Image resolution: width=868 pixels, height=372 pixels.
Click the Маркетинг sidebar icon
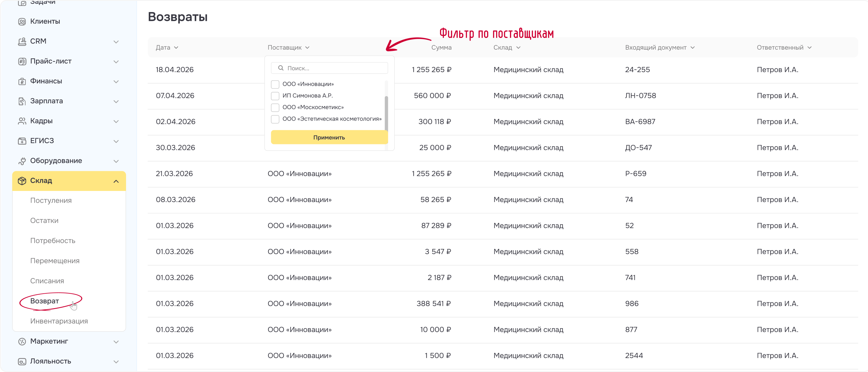pyautogui.click(x=22, y=341)
